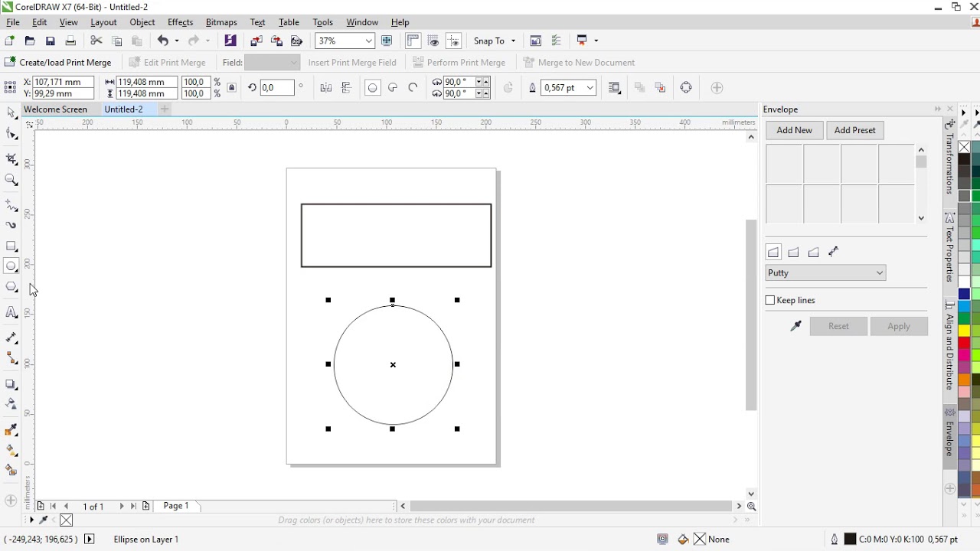Click the Publish to PDF icon
Viewport: 980px width, 551px height.
click(297, 41)
